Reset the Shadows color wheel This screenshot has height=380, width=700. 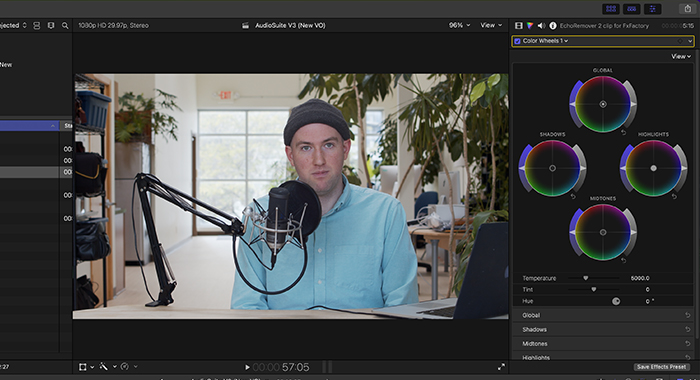click(573, 196)
